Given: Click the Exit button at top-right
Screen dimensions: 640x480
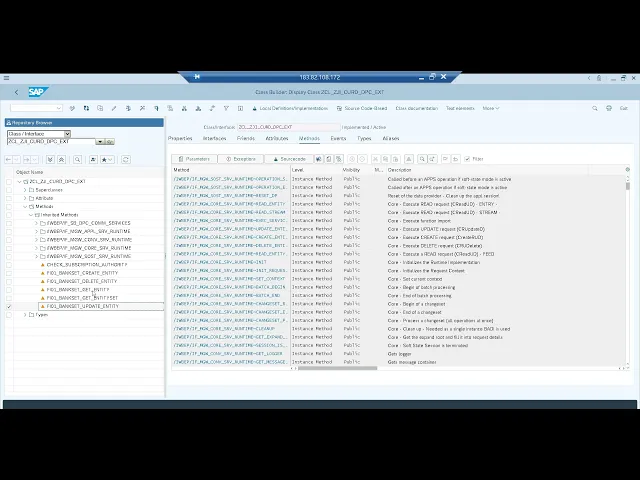Looking at the screenshot, I should coord(624,109).
